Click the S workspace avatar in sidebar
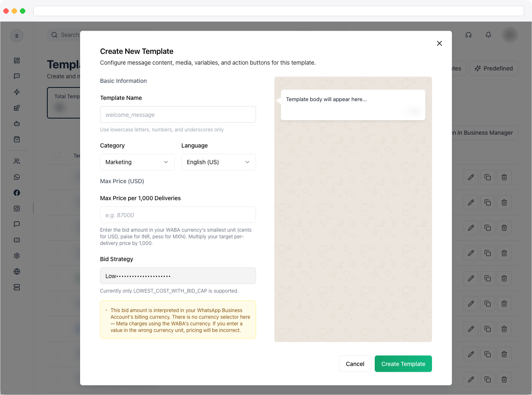The image size is (532, 395). pyautogui.click(x=17, y=36)
